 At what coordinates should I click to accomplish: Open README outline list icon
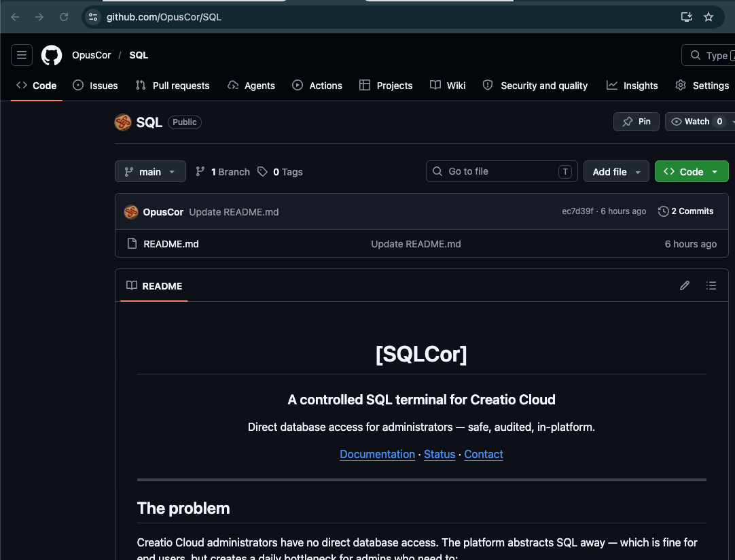pyautogui.click(x=711, y=285)
